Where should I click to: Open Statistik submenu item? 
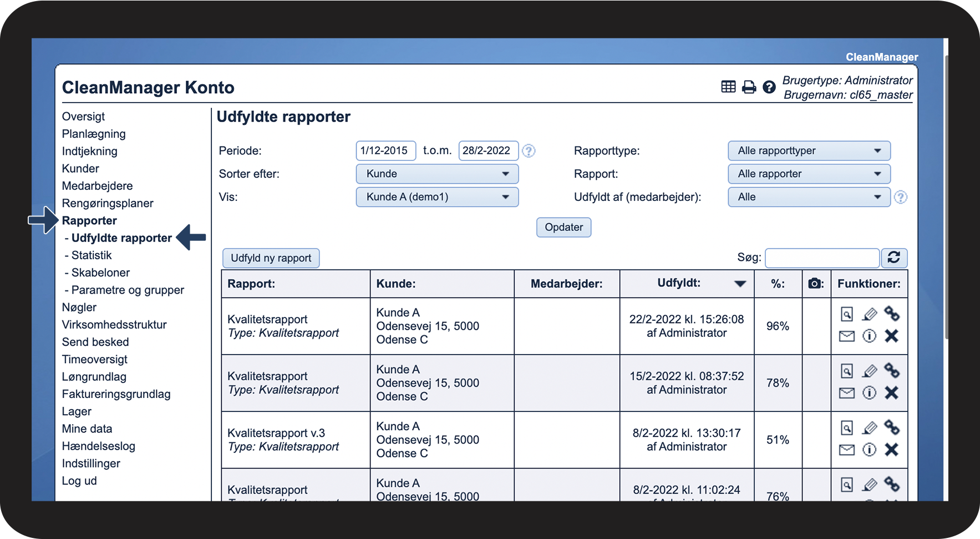click(x=92, y=255)
